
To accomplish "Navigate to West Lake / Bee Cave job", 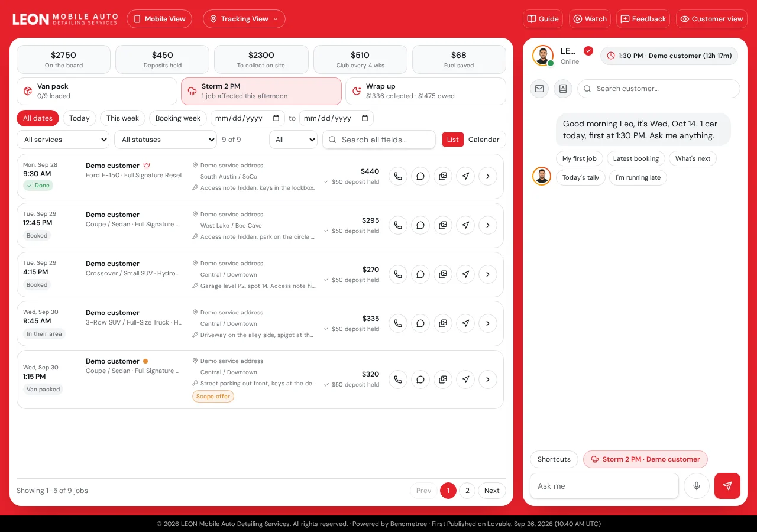I will pos(465,225).
